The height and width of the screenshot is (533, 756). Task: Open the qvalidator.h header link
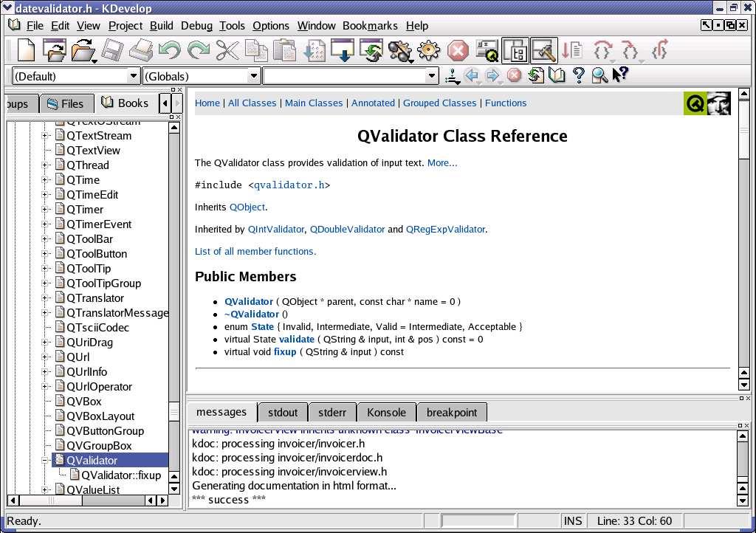tap(289, 185)
